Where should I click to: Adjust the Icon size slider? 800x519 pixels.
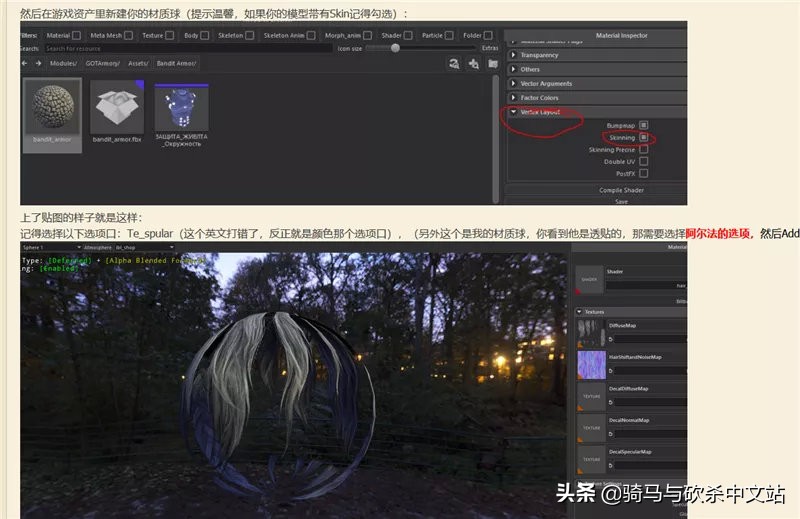coord(396,47)
